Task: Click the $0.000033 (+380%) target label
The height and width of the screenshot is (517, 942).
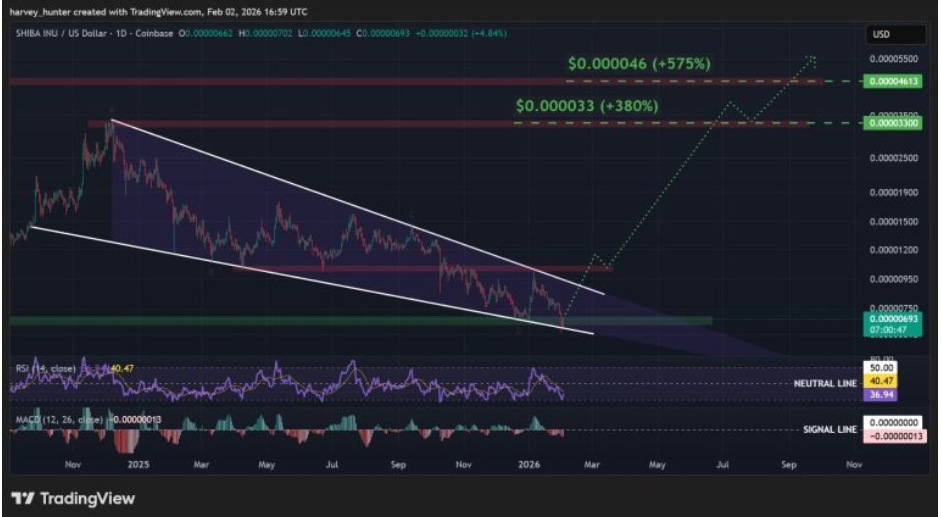Action: pyautogui.click(x=587, y=105)
